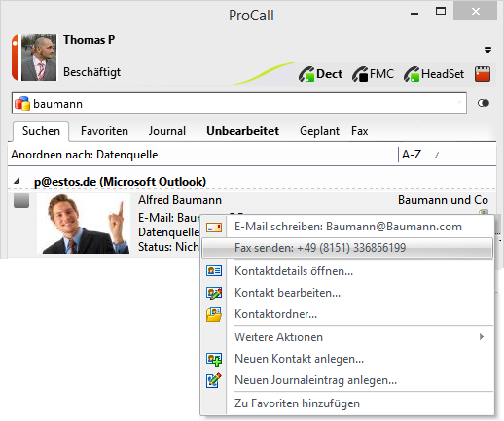The image size is (504, 421).
Task: Click the Thomas P name label
Action: [89, 40]
